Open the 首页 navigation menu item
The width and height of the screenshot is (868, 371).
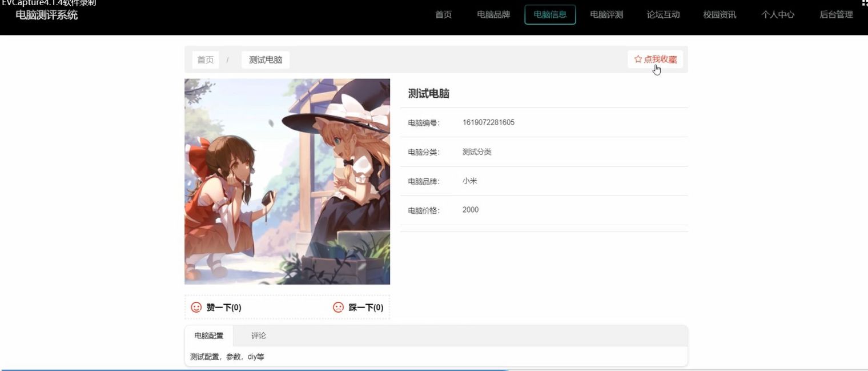pos(444,15)
